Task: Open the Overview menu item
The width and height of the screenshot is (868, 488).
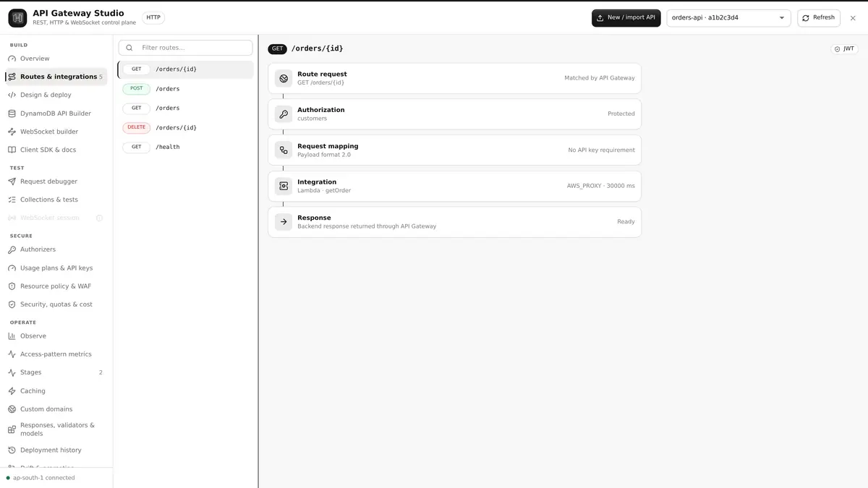Action: [x=56, y=59]
